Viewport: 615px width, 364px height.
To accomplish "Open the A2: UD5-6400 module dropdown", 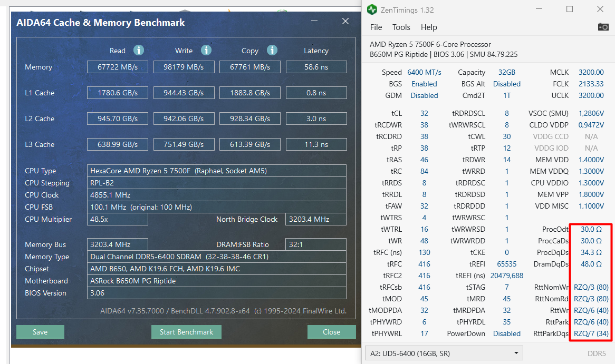I will 444,353.
